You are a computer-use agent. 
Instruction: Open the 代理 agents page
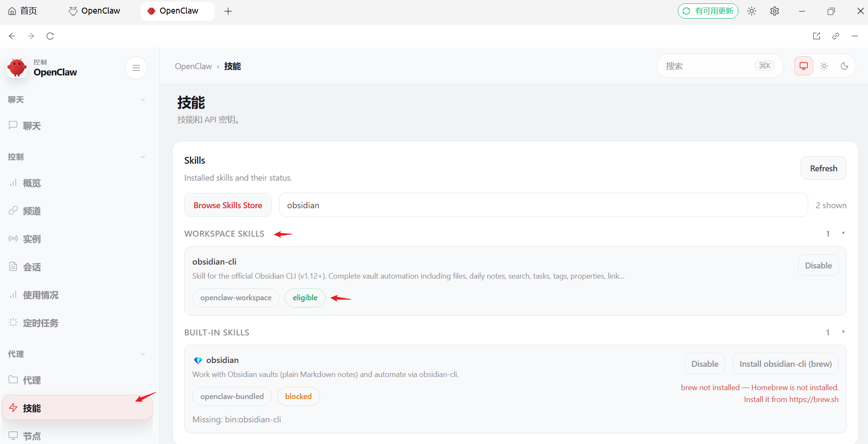coord(77,380)
